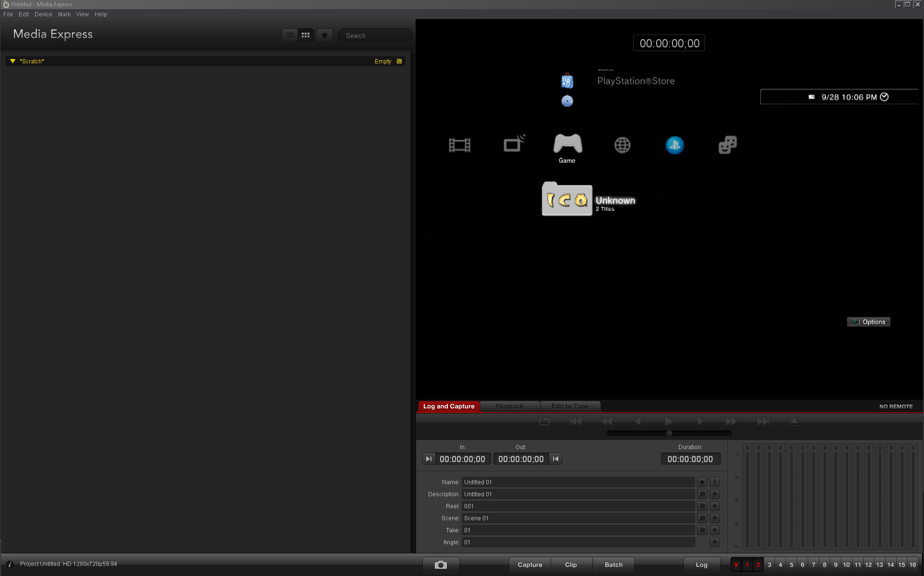924x576 pixels.
Task: Click the Out timecode field
Action: click(521, 459)
